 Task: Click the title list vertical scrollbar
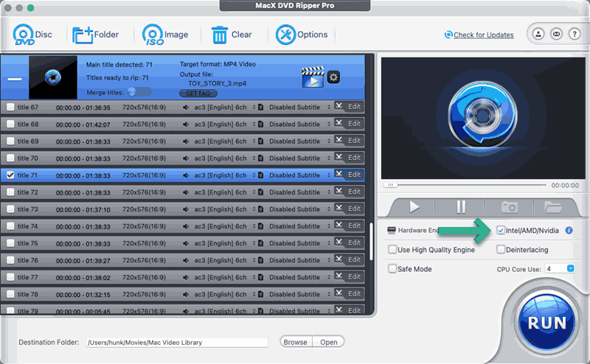coord(371,242)
